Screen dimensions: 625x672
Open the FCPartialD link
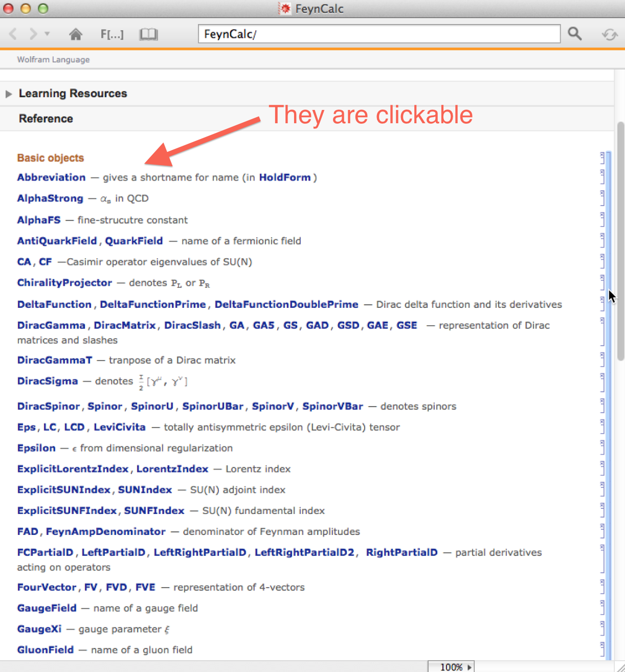pos(45,553)
